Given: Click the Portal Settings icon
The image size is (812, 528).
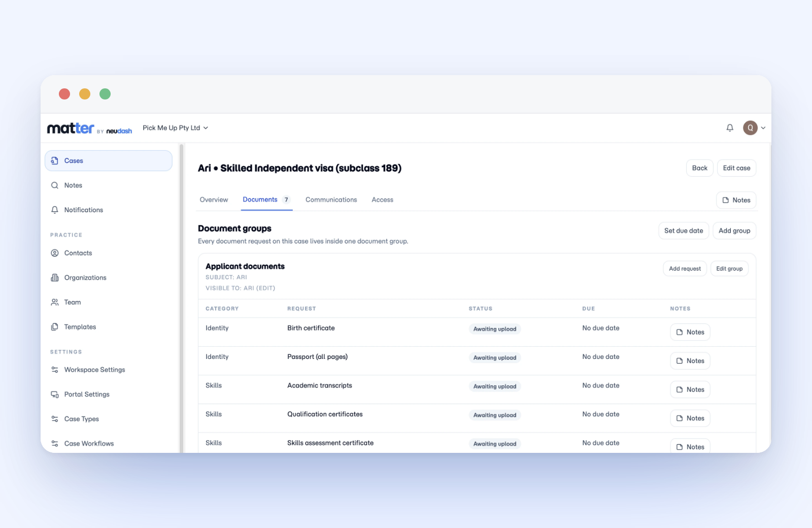Looking at the screenshot, I should (x=55, y=394).
